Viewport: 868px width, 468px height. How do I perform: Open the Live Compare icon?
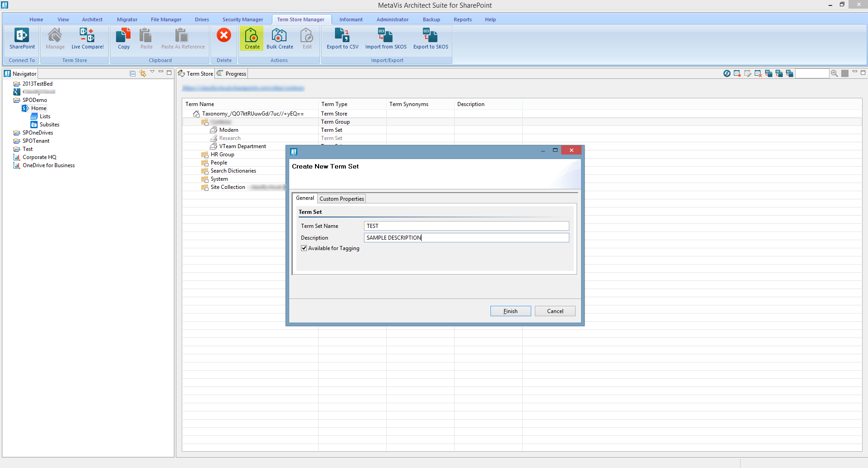pos(87,38)
